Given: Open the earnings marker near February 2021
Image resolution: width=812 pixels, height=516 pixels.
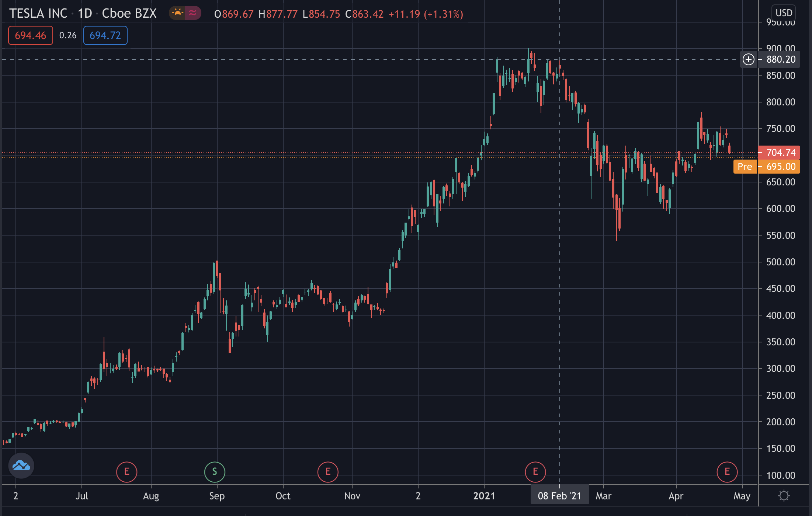Looking at the screenshot, I should 535,472.
